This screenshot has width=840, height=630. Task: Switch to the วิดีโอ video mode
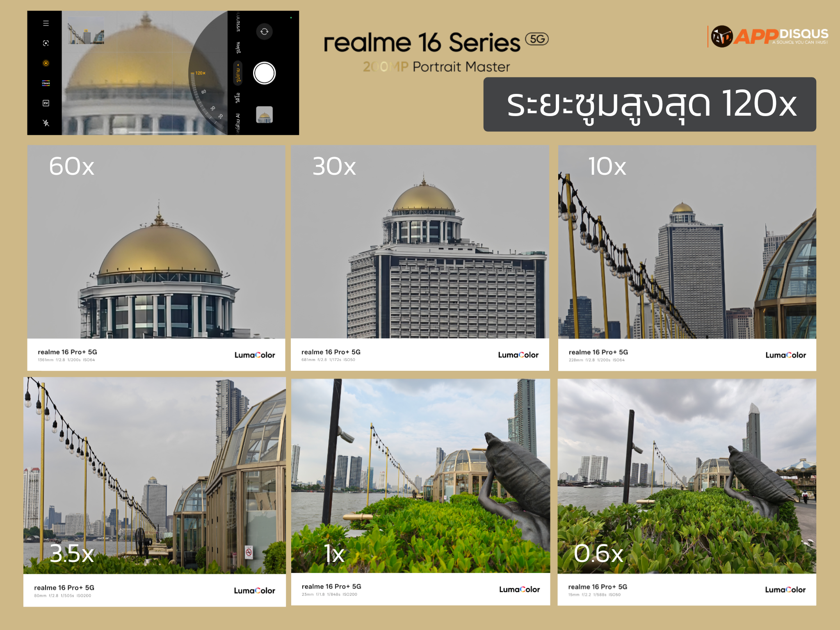[x=238, y=98]
